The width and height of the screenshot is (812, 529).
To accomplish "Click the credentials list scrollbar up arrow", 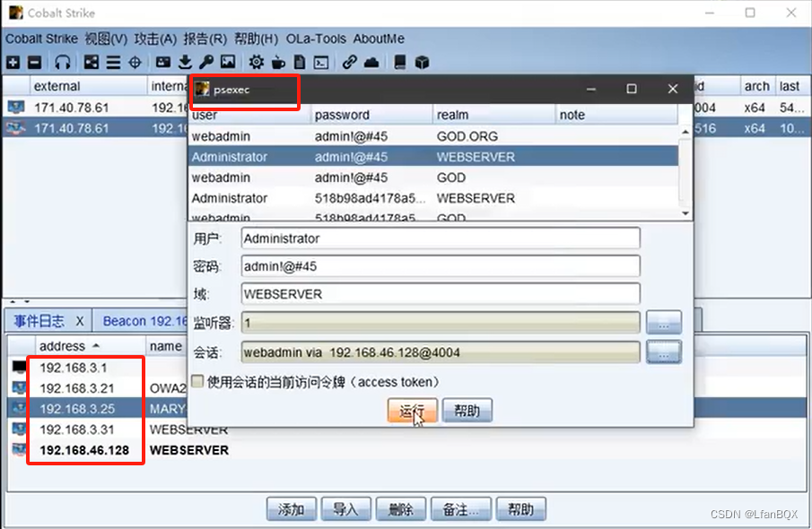I will (685, 132).
